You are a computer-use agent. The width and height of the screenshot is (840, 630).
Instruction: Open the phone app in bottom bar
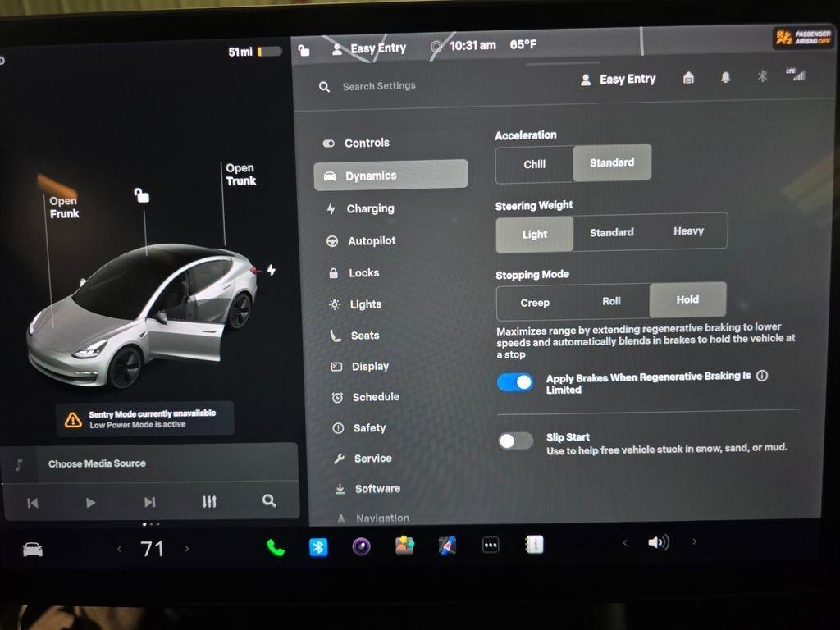276,547
